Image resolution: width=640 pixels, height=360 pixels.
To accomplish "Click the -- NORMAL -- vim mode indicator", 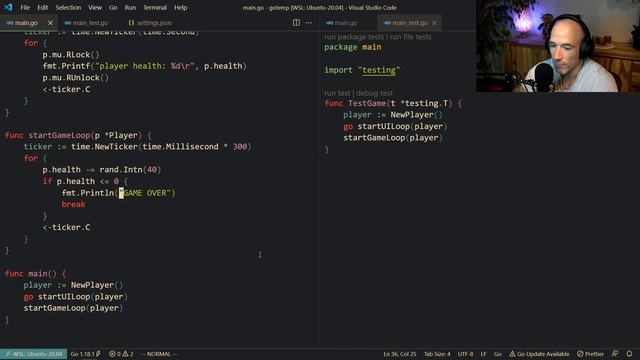I will (x=159, y=354).
